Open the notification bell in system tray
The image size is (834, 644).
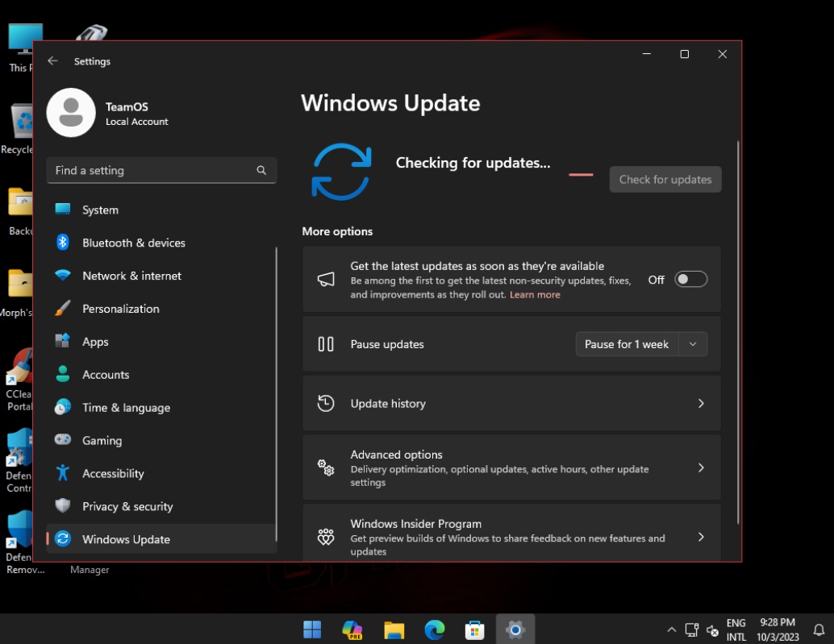[819, 630]
